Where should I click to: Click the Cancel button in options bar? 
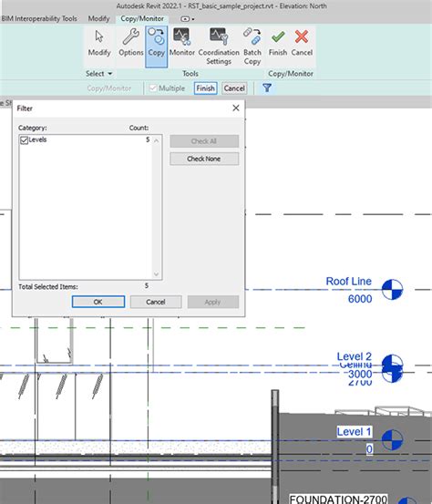pos(234,88)
